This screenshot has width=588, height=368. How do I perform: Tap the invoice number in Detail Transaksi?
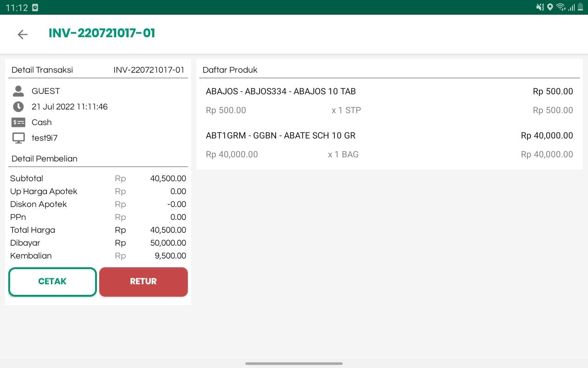pyautogui.click(x=149, y=70)
